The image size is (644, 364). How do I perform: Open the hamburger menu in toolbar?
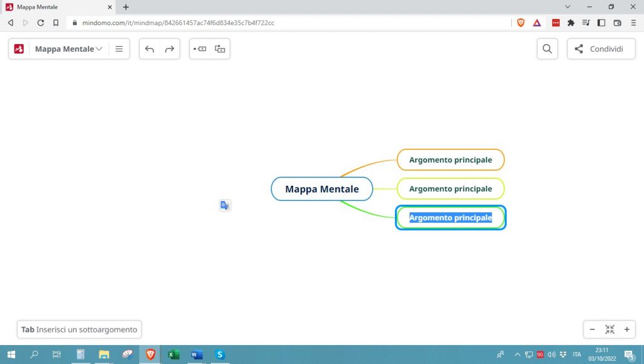coord(119,49)
